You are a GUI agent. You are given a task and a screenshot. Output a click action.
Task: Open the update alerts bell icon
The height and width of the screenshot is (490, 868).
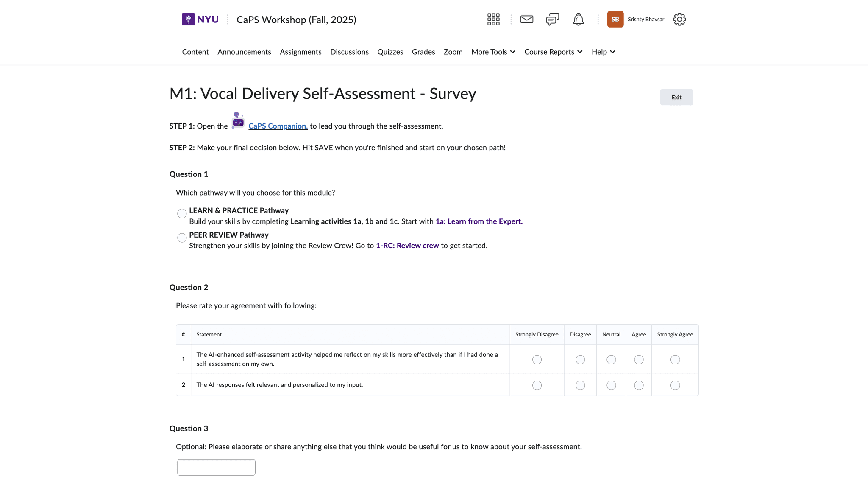[579, 19]
